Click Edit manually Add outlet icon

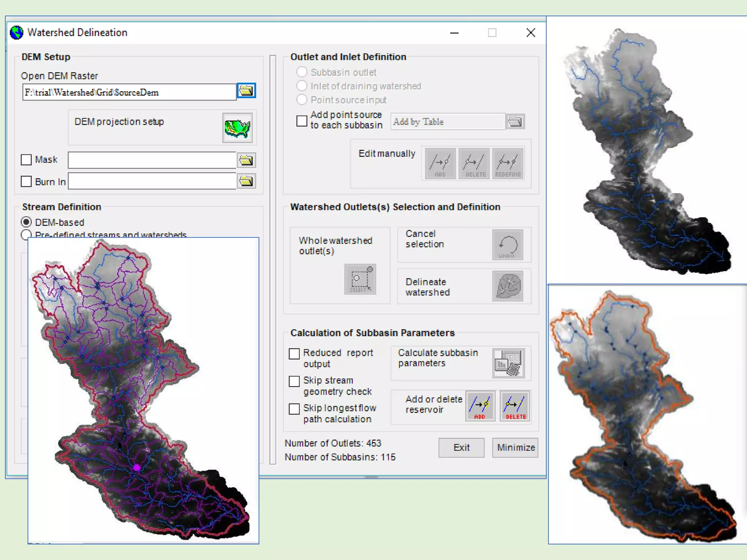(x=440, y=163)
